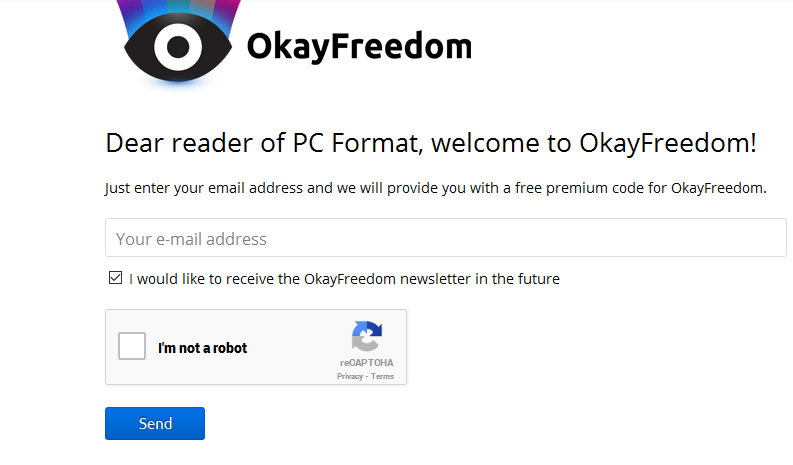Click the "Just enter your email address" paragraph
Viewport: 793px width, 465px height.
point(435,188)
